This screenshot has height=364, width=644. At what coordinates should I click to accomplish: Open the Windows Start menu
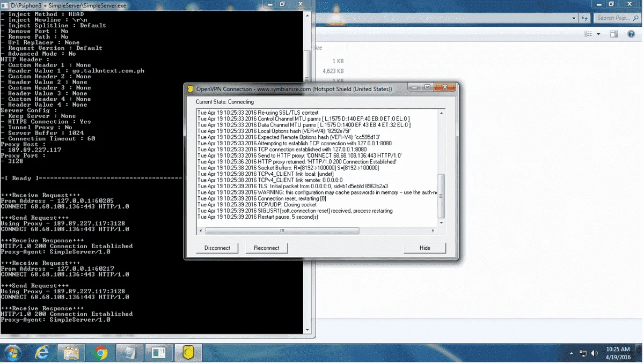[12, 353]
